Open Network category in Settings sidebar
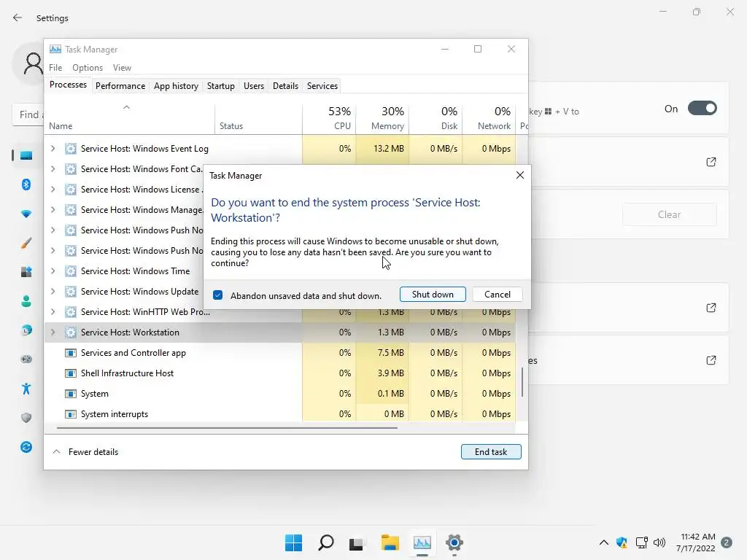The image size is (747, 560). (x=26, y=214)
